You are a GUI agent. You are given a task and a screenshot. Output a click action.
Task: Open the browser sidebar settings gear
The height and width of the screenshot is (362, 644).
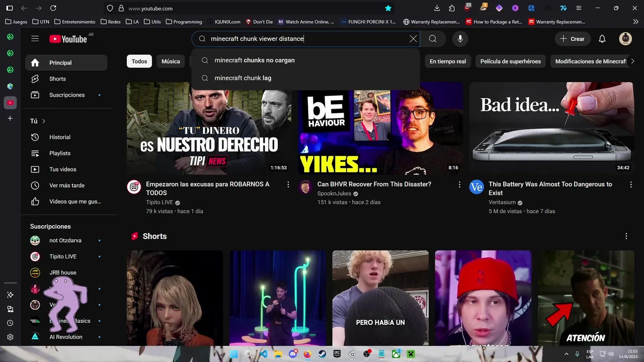(10, 337)
